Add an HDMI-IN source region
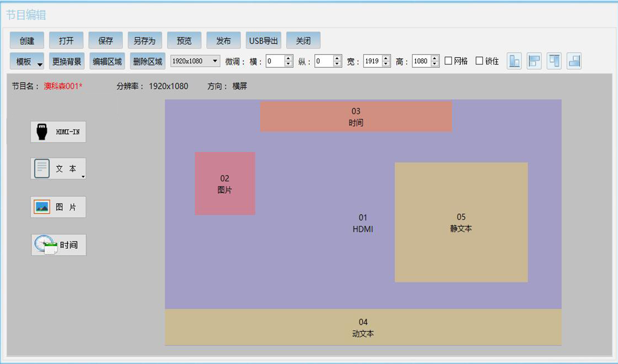The width and height of the screenshot is (618, 364). coord(58,132)
